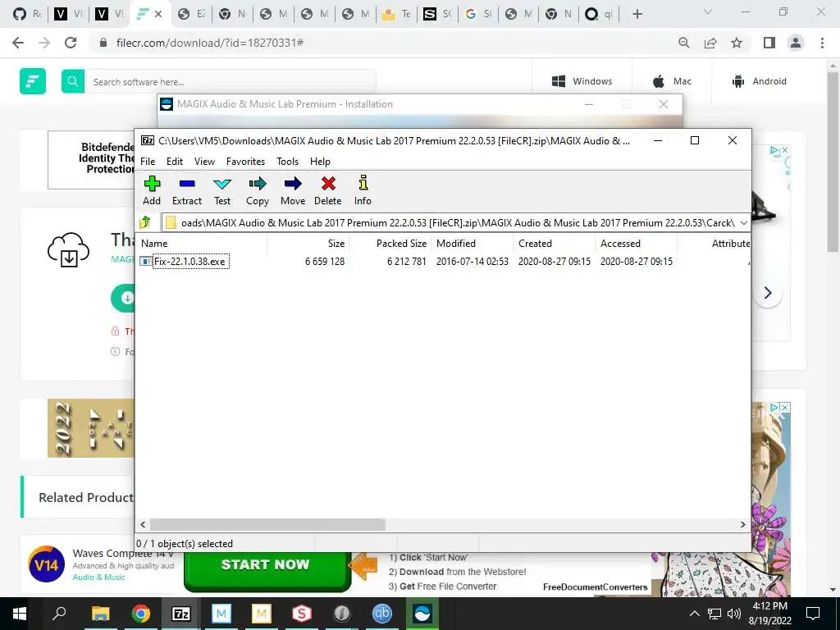Image resolution: width=840 pixels, height=630 pixels.
Task: Open the Tools menu in 7-Zip
Action: 287,162
